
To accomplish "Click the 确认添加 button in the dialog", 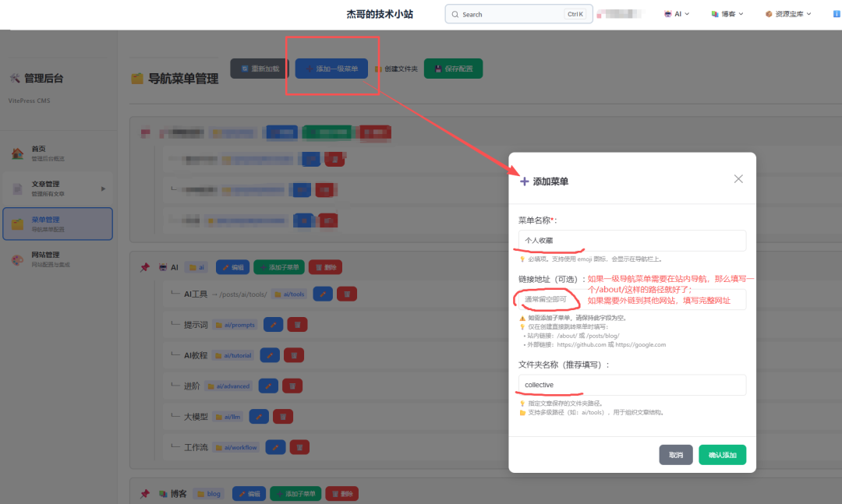I will (721, 455).
